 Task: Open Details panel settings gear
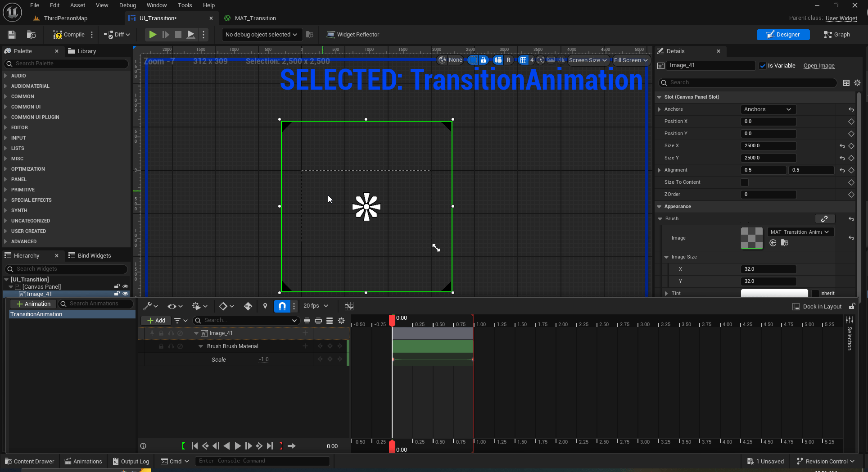(857, 83)
